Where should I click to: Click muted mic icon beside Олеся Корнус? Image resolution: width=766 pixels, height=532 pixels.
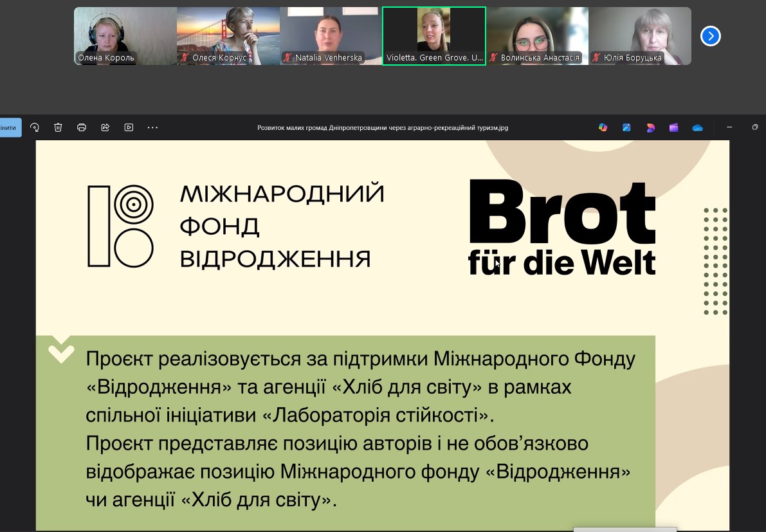(185, 58)
